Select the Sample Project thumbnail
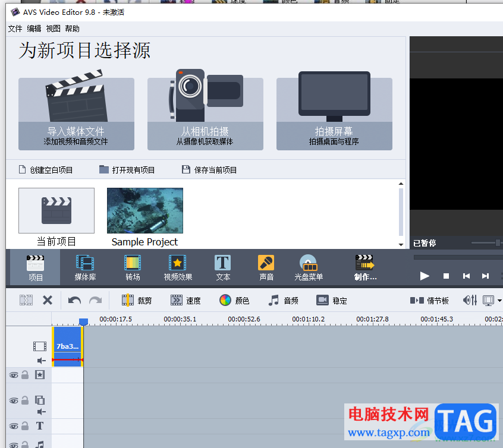The width and height of the screenshot is (503, 448). [145, 210]
